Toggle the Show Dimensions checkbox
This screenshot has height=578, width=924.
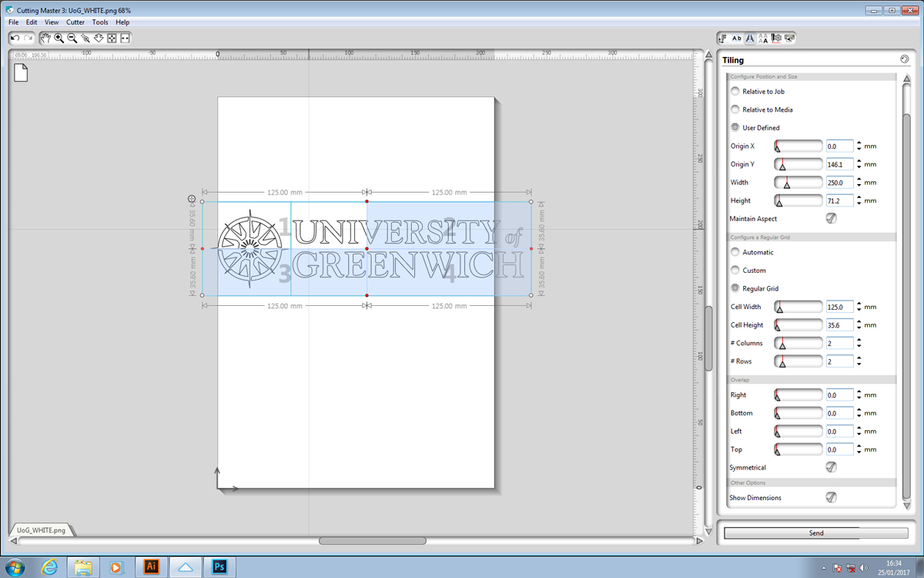click(x=831, y=498)
